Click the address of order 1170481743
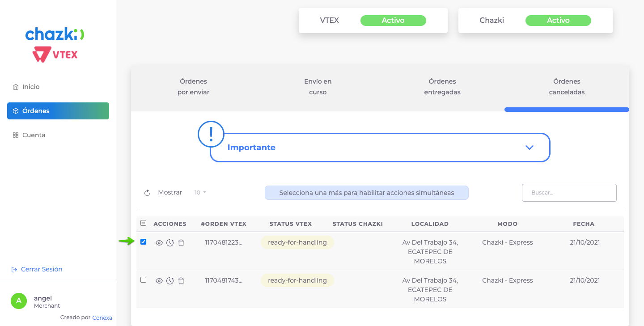Viewport: 644px width, 326px height. (430, 290)
